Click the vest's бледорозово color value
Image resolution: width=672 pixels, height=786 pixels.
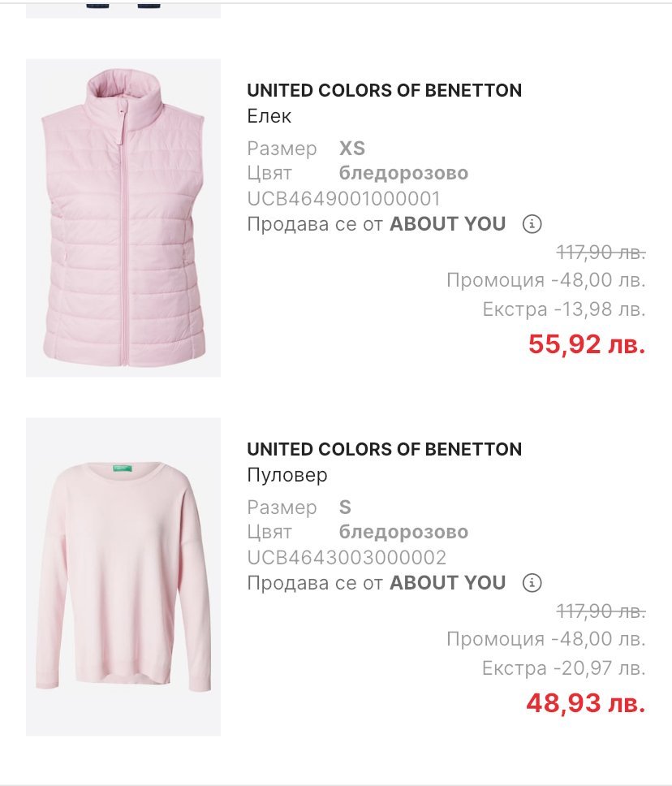(x=403, y=173)
